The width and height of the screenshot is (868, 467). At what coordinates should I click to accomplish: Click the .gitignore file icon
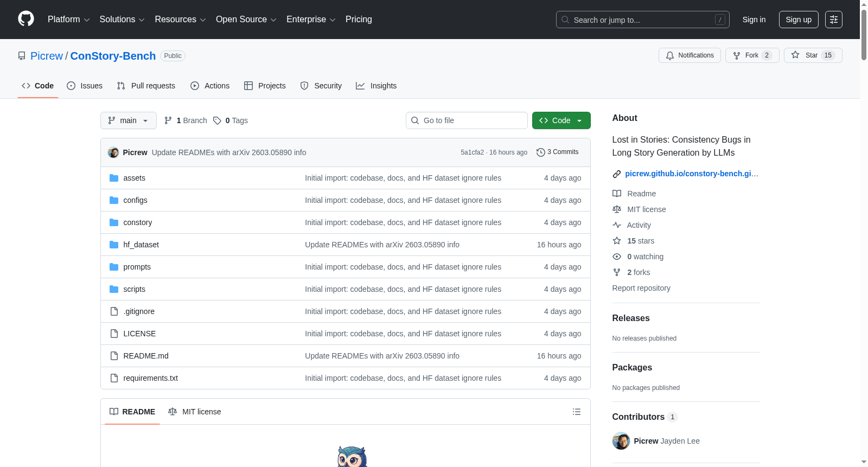[114, 311]
